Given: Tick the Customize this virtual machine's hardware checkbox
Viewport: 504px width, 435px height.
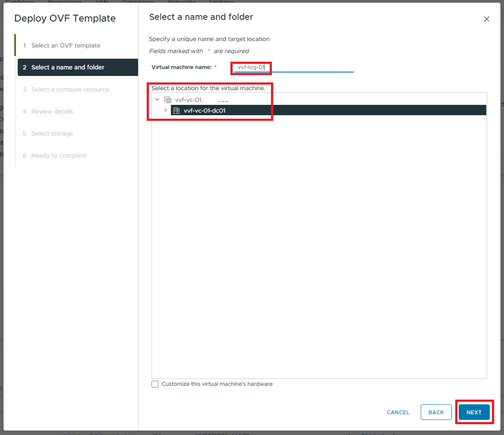Looking at the screenshot, I should tap(155, 384).
